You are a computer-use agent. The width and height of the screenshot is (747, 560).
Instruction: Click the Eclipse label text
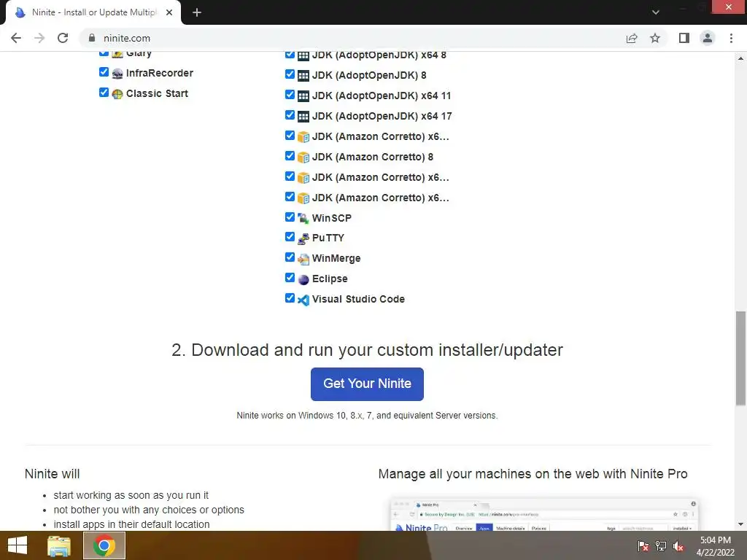coord(330,279)
